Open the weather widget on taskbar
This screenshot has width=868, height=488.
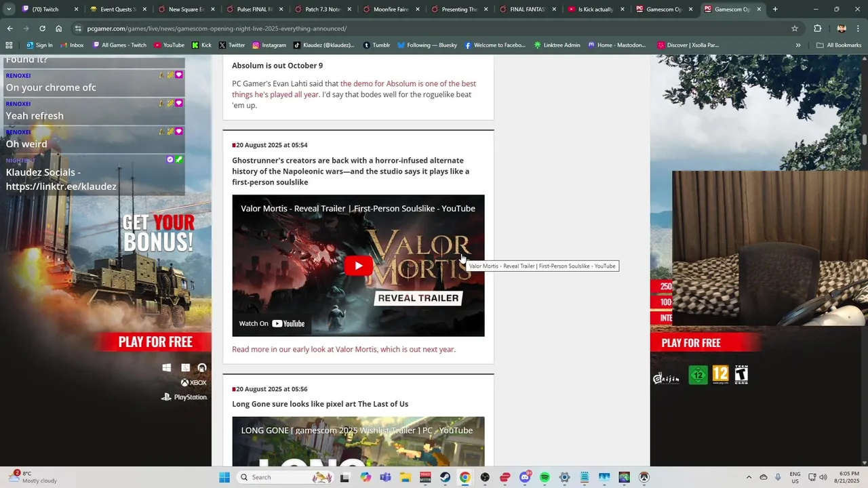[x=33, y=477]
